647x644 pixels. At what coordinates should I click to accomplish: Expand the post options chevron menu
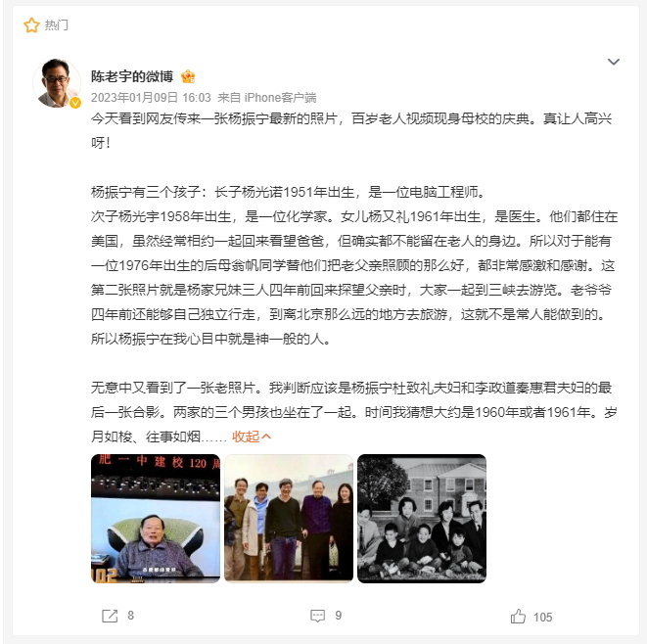coord(614,62)
